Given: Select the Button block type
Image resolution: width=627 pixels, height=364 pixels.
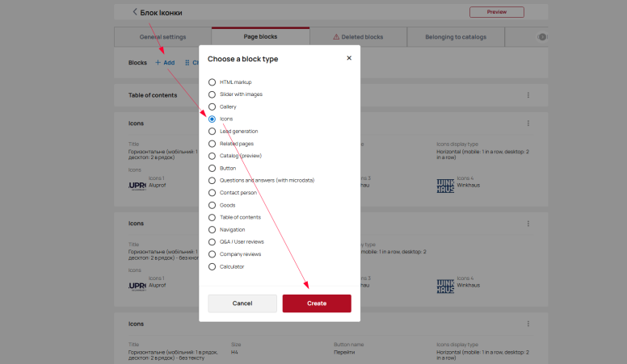Looking at the screenshot, I should tap(212, 168).
